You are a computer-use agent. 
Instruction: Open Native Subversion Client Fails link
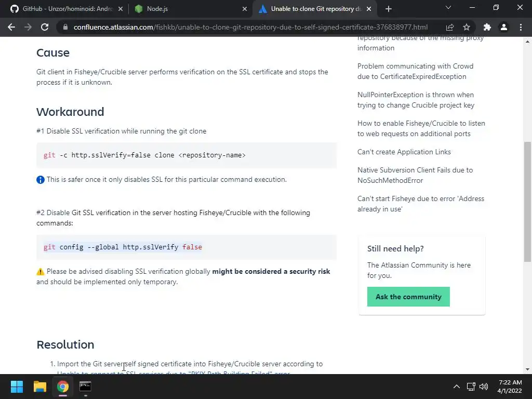415,175
